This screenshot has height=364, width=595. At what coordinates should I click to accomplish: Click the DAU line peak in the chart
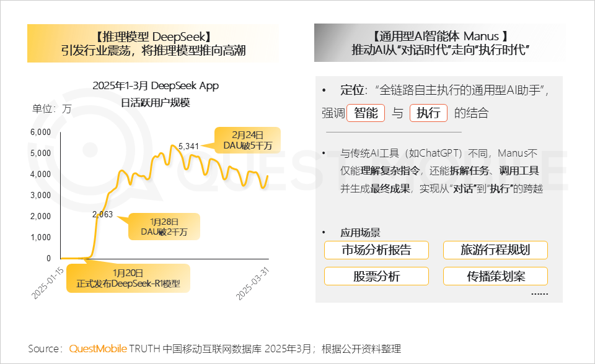pos(173,146)
